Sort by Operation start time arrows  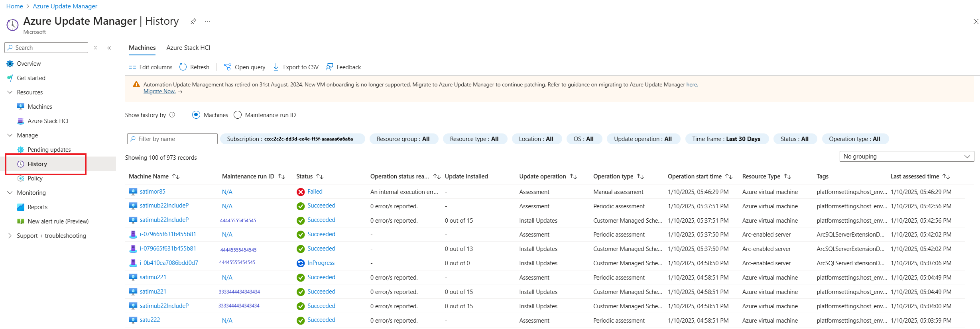(x=729, y=176)
